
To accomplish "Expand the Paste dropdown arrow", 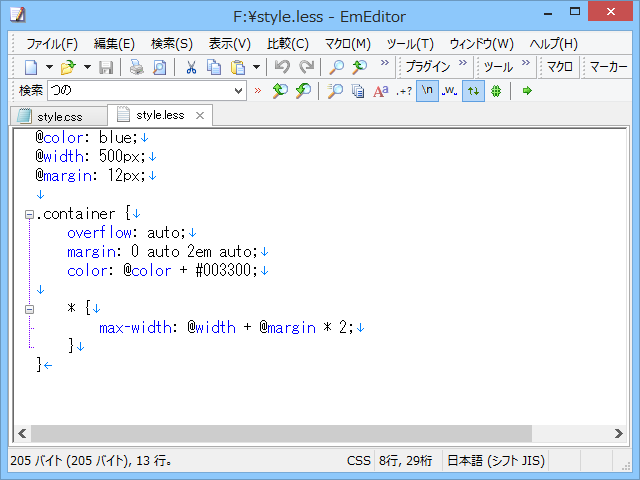I will click(x=256, y=67).
